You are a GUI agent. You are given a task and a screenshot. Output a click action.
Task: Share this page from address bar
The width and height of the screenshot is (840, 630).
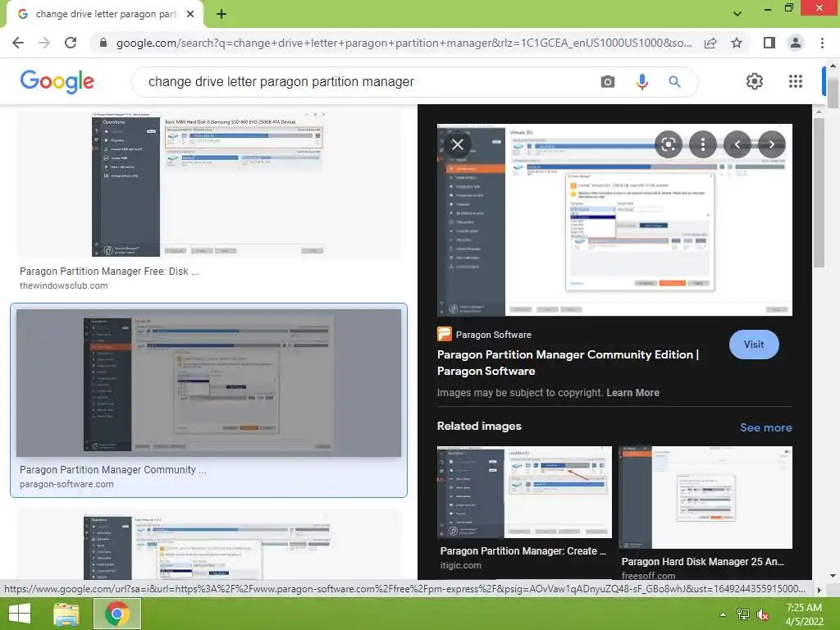(710, 43)
